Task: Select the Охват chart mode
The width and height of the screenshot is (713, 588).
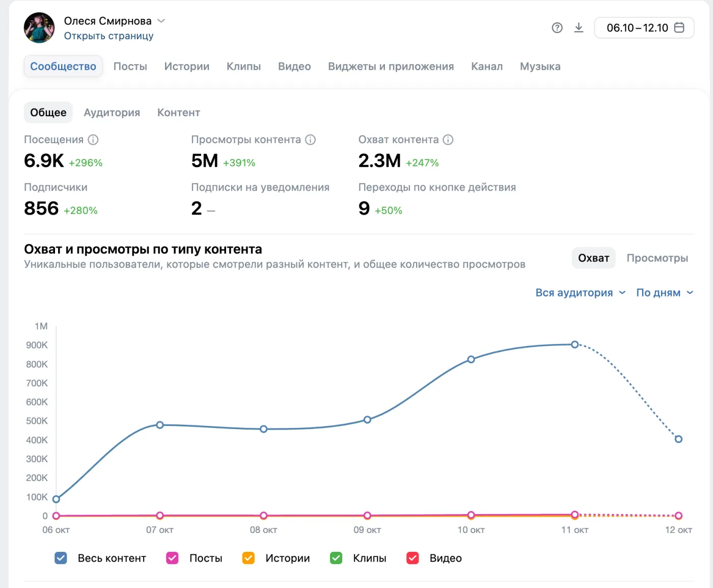Action: (594, 258)
